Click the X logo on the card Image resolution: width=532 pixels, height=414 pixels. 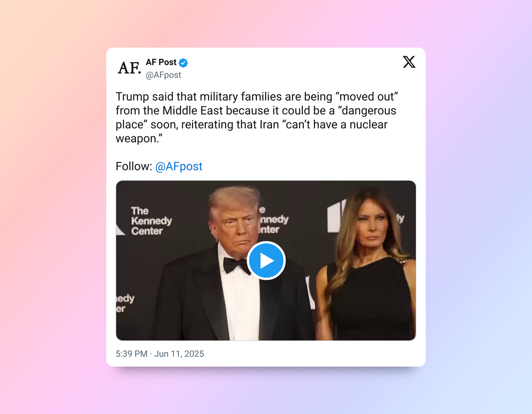coord(409,62)
